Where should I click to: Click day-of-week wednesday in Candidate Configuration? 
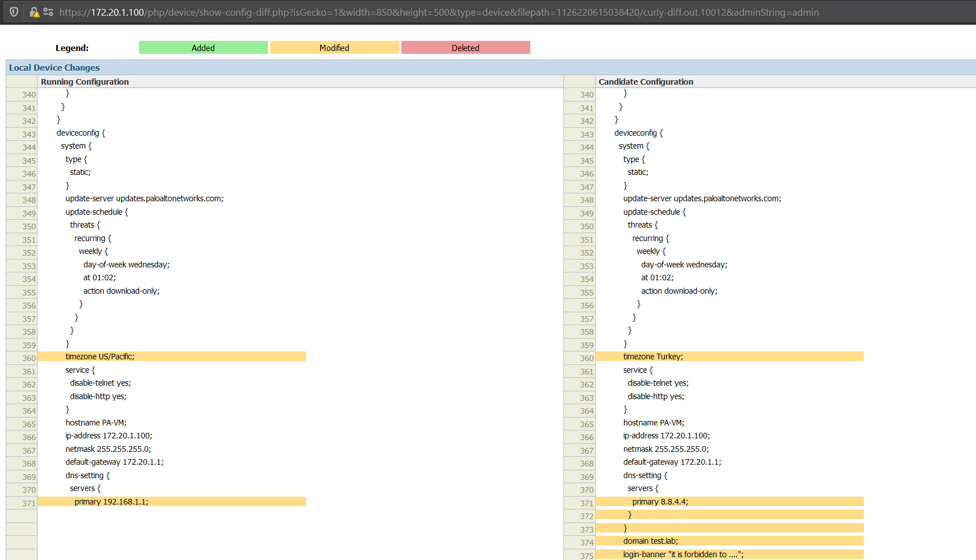684,265
